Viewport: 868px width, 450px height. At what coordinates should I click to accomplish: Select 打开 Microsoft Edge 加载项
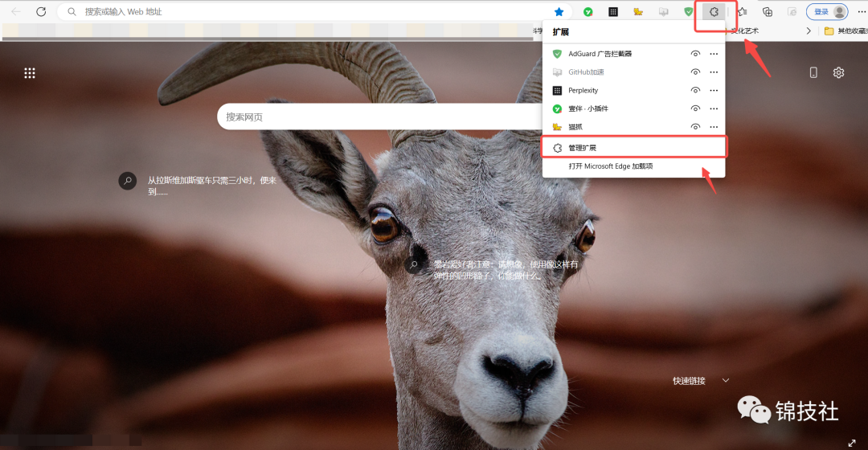click(x=611, y=166)
